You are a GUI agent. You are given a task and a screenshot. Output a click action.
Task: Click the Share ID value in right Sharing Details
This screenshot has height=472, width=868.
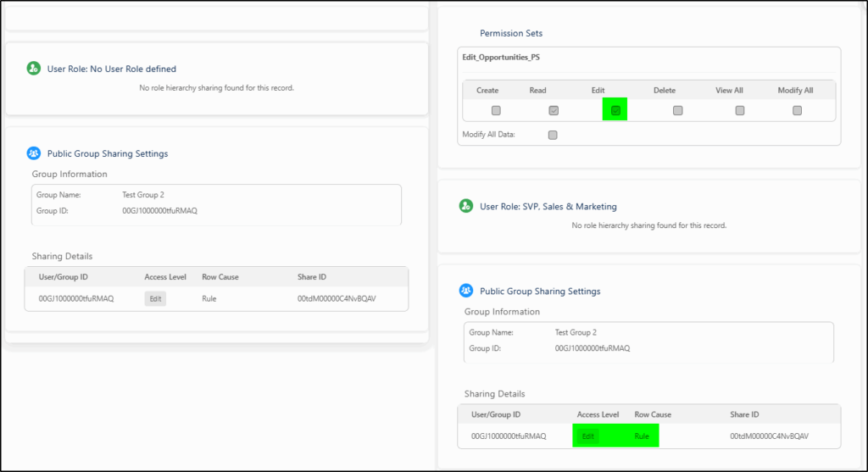771,436
